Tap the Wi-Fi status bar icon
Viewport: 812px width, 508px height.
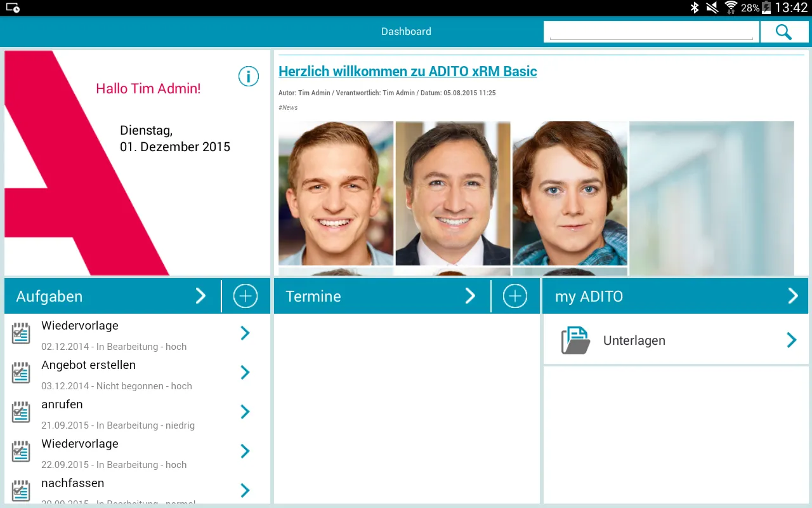tap(731, 8)
